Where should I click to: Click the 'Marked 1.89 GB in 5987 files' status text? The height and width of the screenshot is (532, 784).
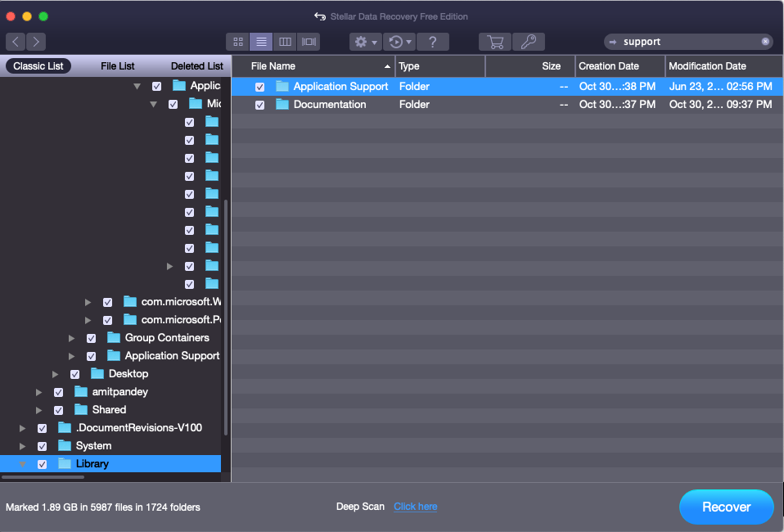pyautogui.click(x=102, y=507)
